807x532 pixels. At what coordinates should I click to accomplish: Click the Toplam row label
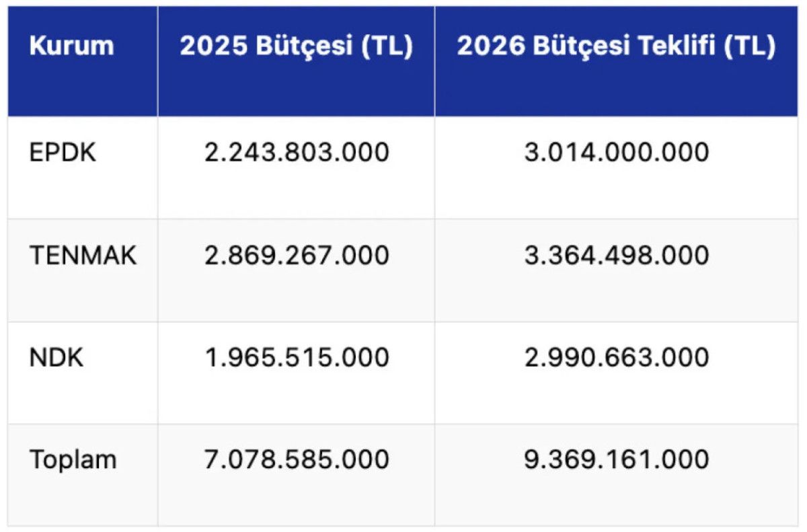pos(73,460)
